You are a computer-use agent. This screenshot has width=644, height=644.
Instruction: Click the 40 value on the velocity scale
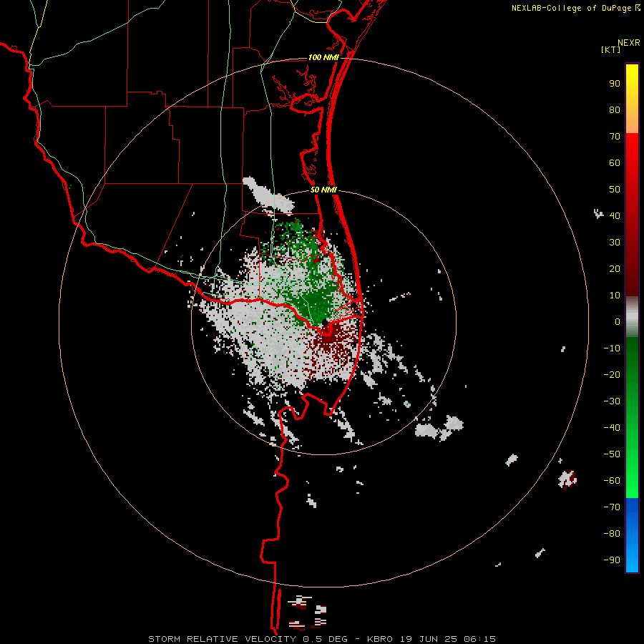(615, 215)
